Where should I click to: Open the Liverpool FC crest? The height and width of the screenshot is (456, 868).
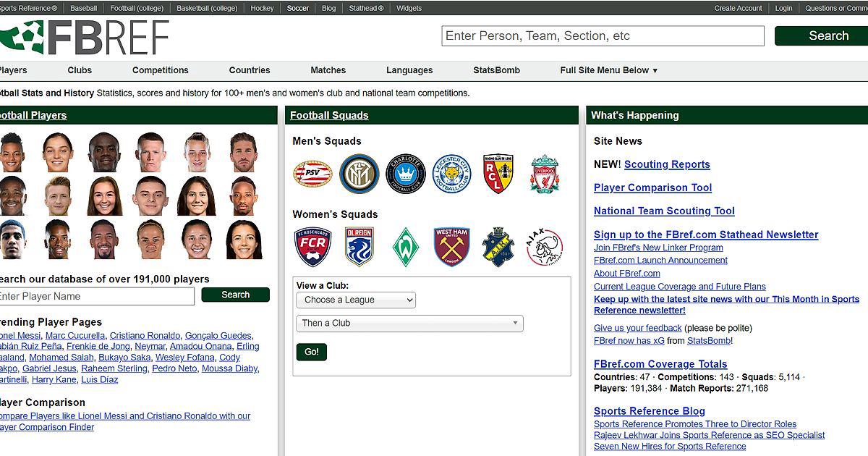545,174
